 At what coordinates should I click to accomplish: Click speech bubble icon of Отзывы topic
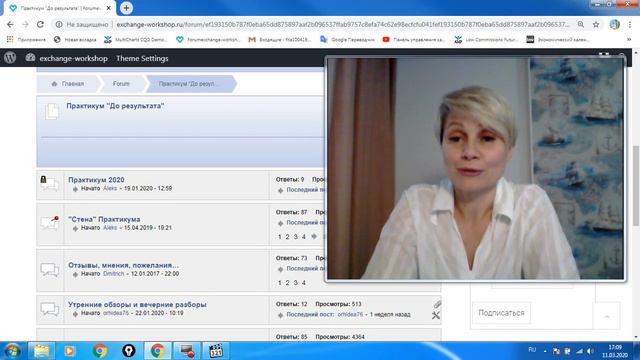click(49, 270)
